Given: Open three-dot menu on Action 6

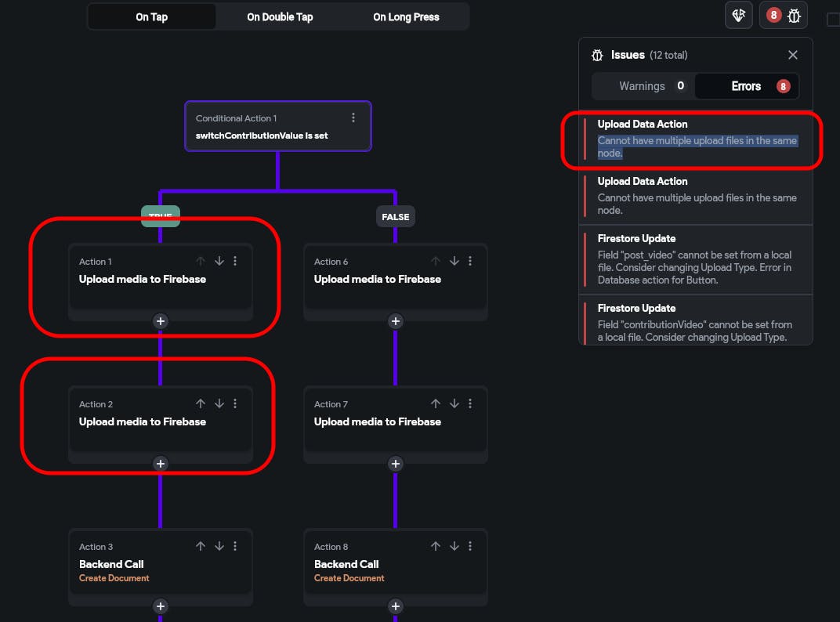Looking at the screenshot, I should [x=470, y=261].
